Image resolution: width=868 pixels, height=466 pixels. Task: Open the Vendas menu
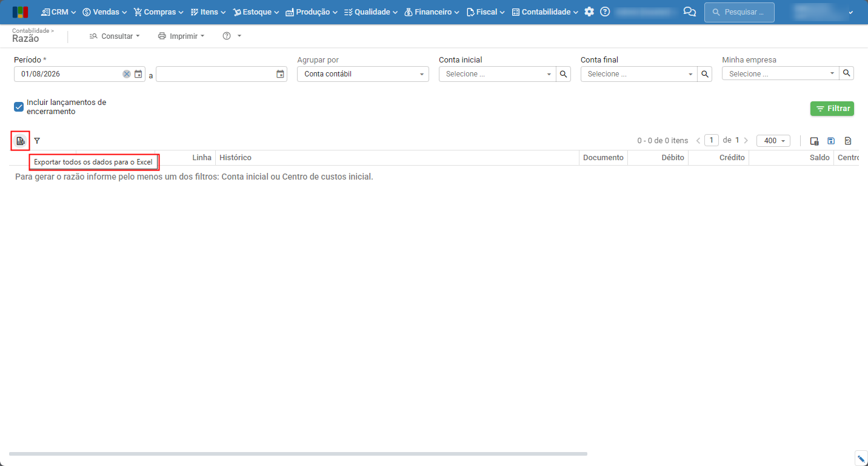pos(105,12)
